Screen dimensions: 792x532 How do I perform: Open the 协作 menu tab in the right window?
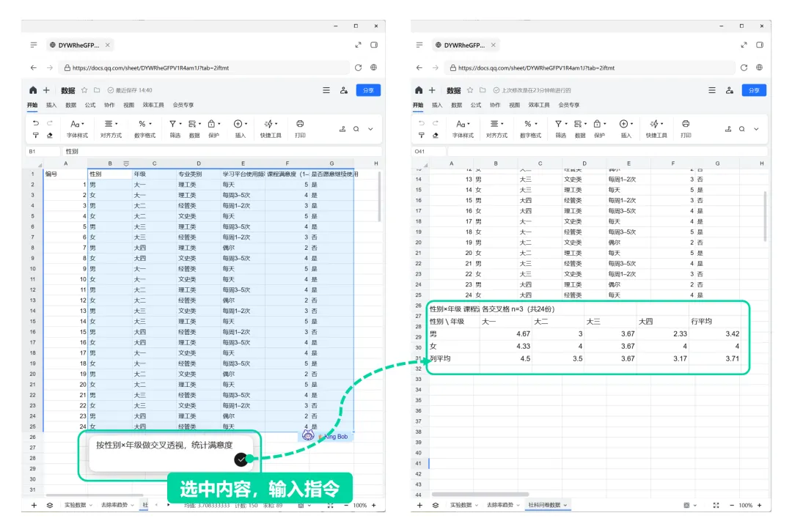tap(495, 105)
